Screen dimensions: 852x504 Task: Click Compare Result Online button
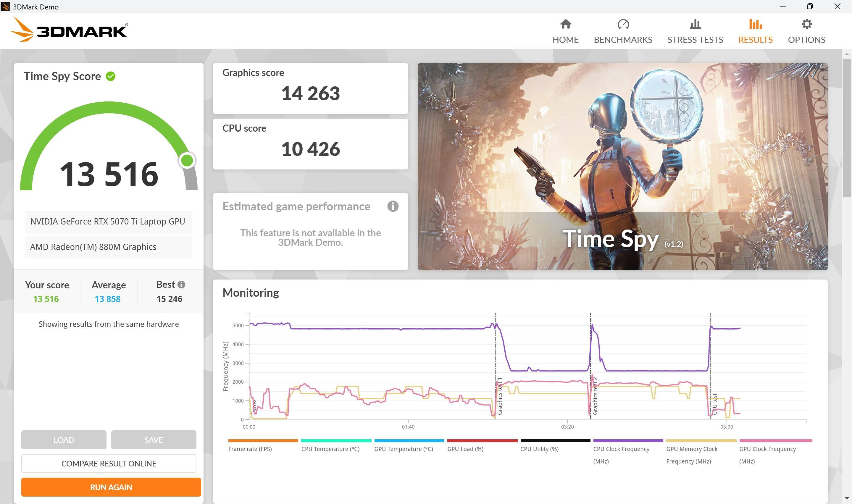pos(109,463)
